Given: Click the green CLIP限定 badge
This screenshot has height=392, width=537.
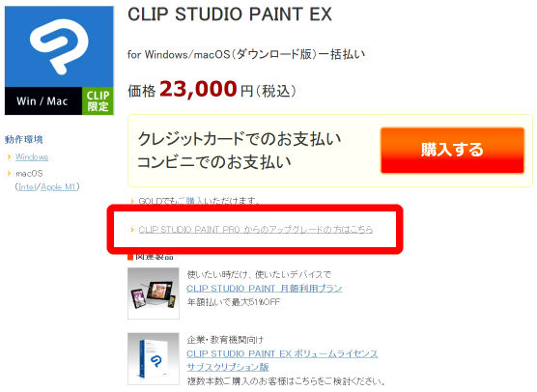Looking at the screenshot, I should click(x=98, y=101).
